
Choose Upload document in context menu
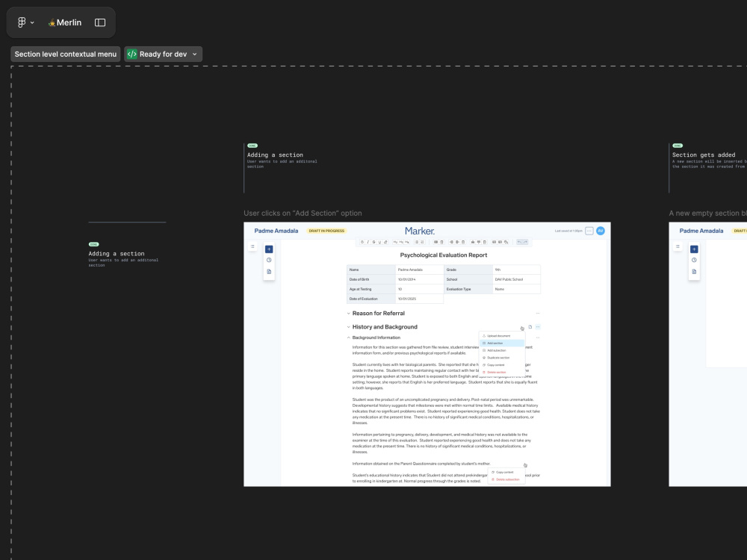[502, 336]
